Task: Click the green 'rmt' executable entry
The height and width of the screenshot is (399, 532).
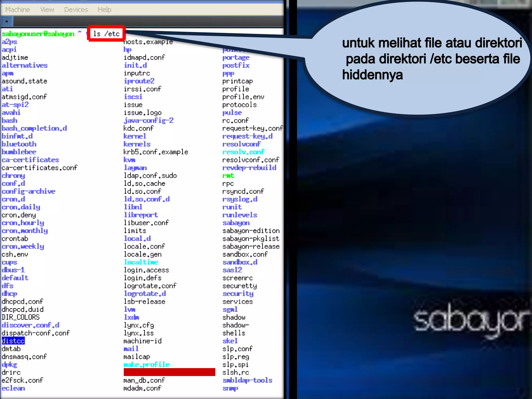Action: (x=228, y=176)
